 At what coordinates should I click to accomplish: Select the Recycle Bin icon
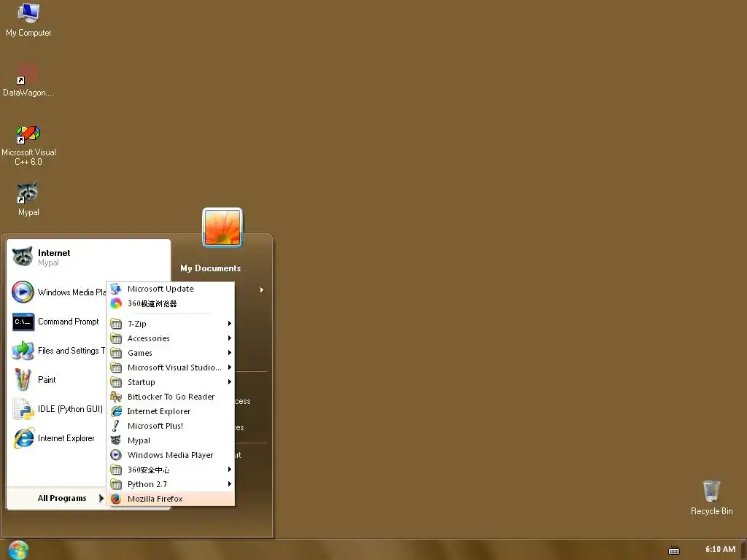pos(711,497)
